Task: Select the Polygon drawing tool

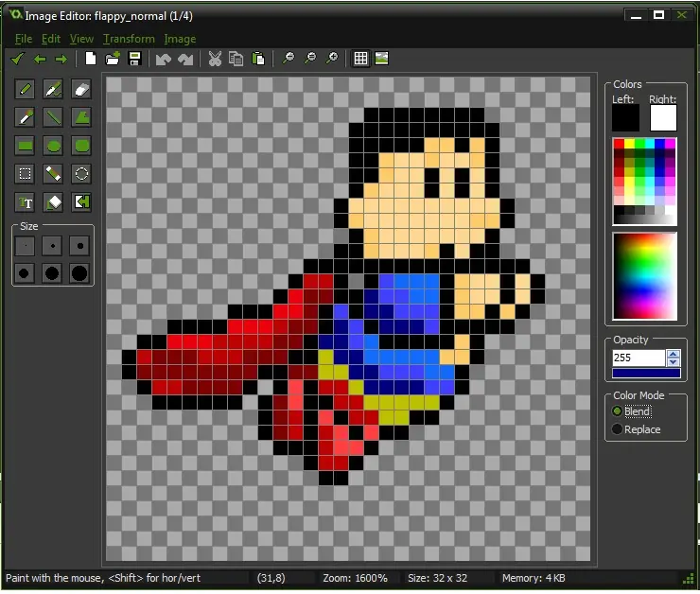Action: tap(81, 117)
